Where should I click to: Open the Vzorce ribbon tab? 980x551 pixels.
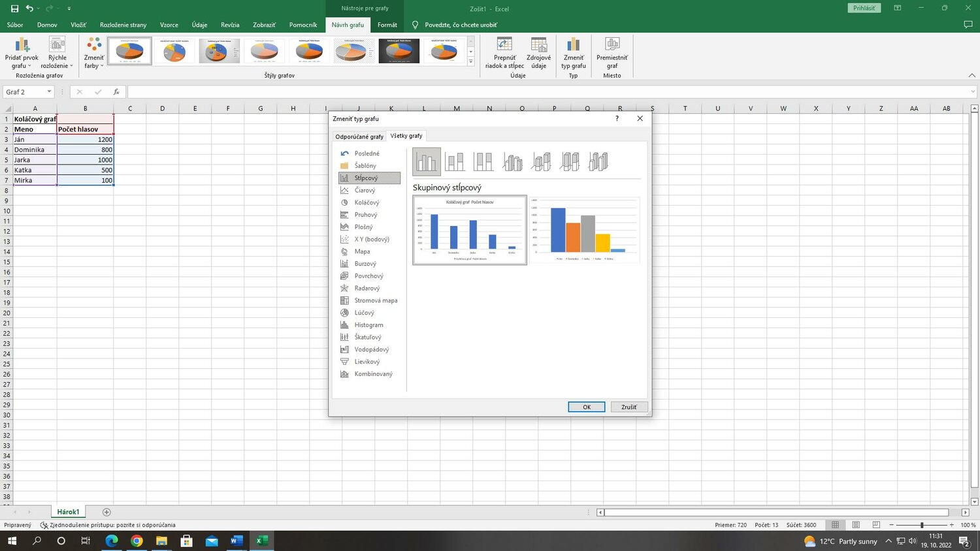[x=169, y=25]
